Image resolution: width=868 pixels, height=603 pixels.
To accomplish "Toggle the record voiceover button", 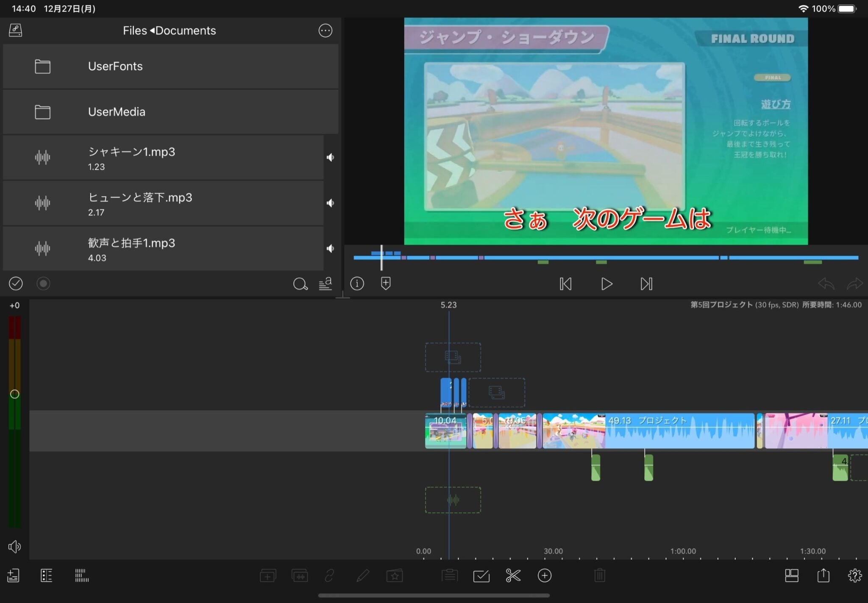I will tap(43, 283).
